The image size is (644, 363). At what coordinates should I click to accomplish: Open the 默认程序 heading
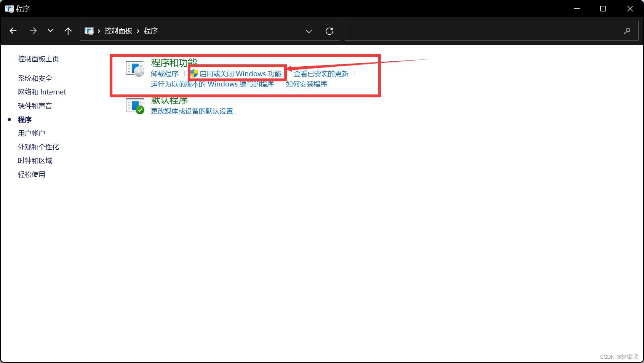169,101
